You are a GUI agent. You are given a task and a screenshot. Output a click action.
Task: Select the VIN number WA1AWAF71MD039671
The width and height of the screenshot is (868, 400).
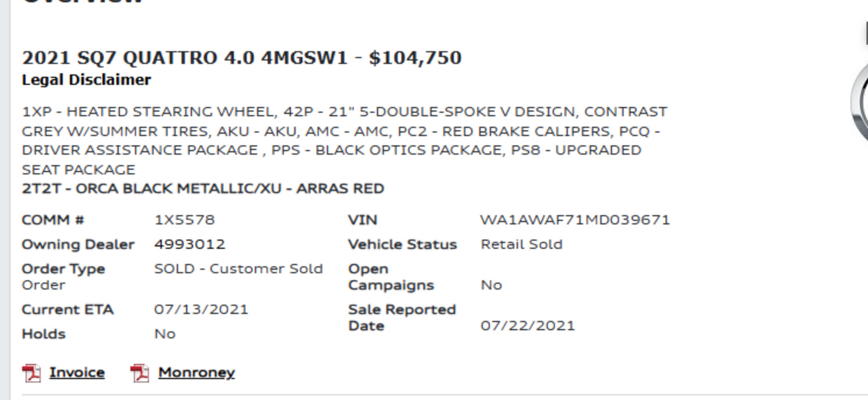tap(575, 220)
